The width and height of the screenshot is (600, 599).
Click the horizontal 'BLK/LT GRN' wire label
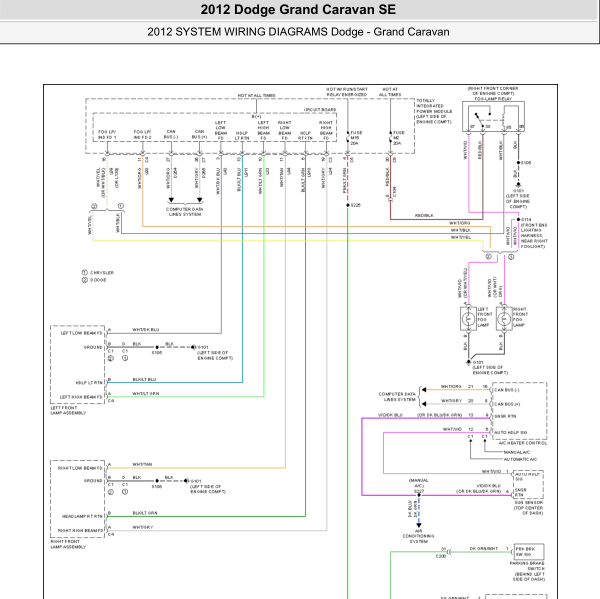pyautogui.click(x=145, y=513)
